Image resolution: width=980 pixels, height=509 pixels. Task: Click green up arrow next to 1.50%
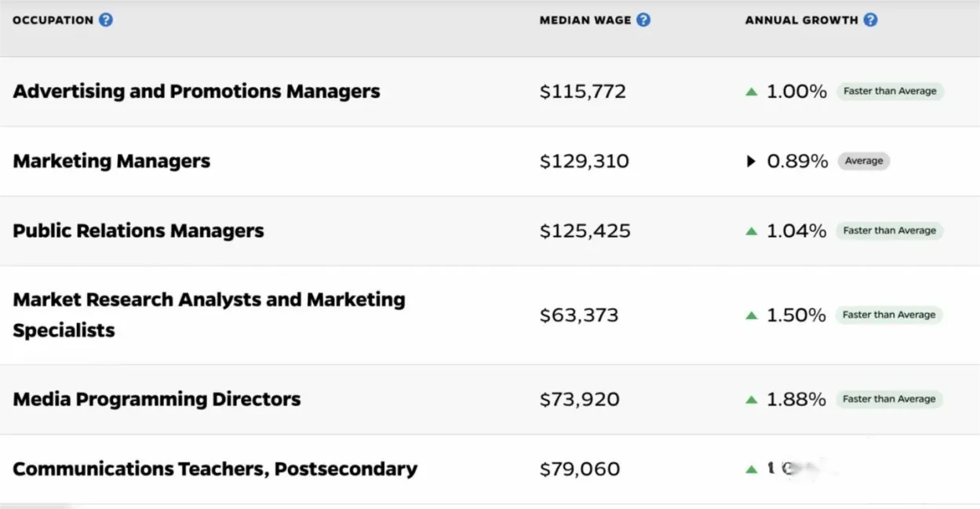tap(752, 315)
